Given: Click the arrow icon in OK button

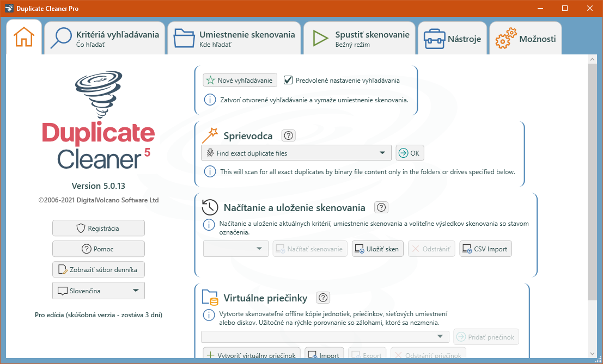Looking at the screenshot, I should pyautogui.click(x=403, y=153).
